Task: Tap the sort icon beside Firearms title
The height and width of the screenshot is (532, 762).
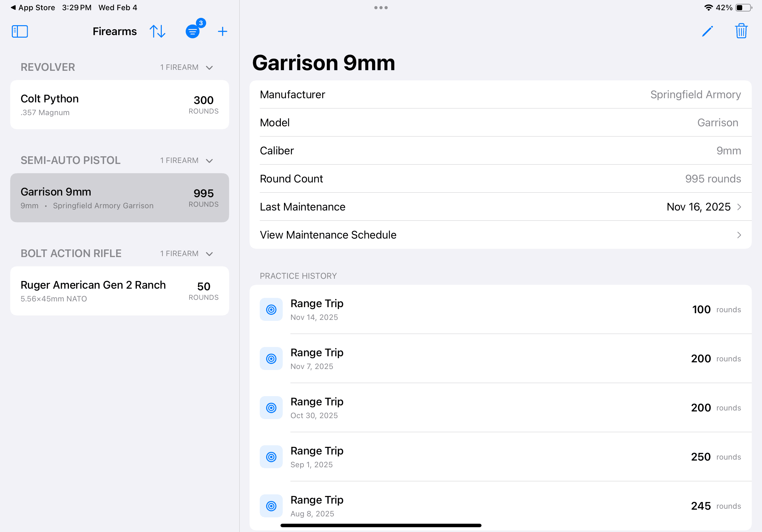Action: point(157,31)
